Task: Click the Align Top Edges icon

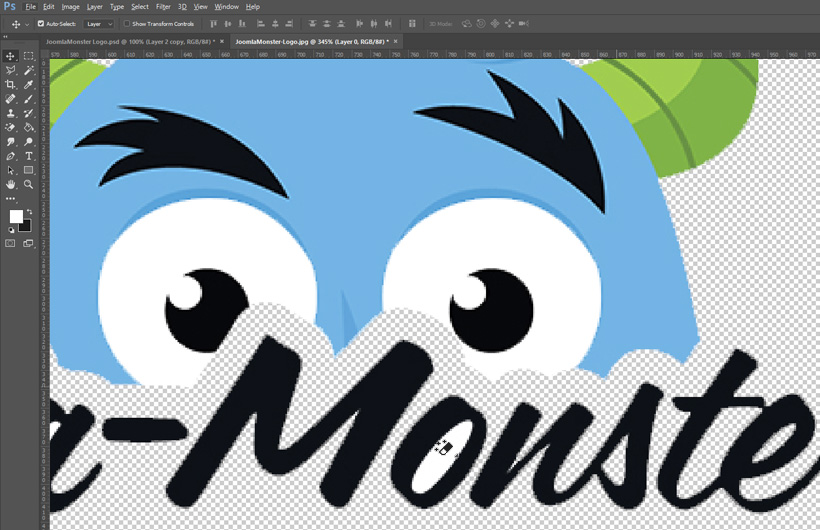Action: pos(213,24)
